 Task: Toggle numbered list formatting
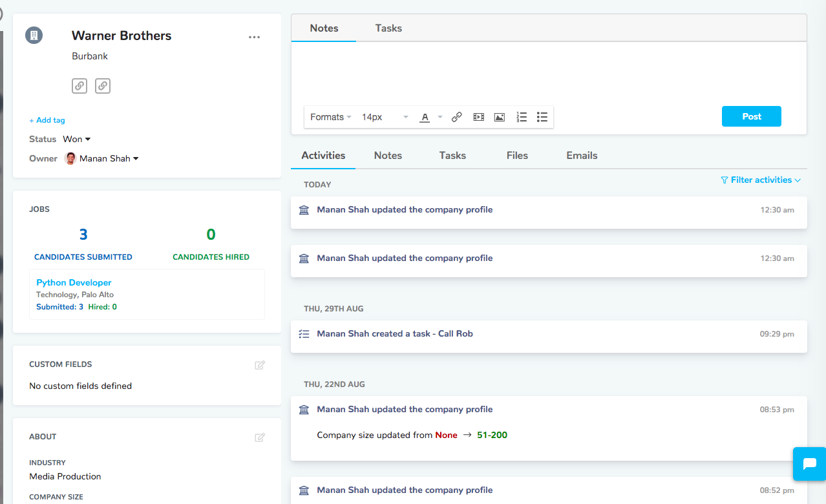[x=522, y=117]
